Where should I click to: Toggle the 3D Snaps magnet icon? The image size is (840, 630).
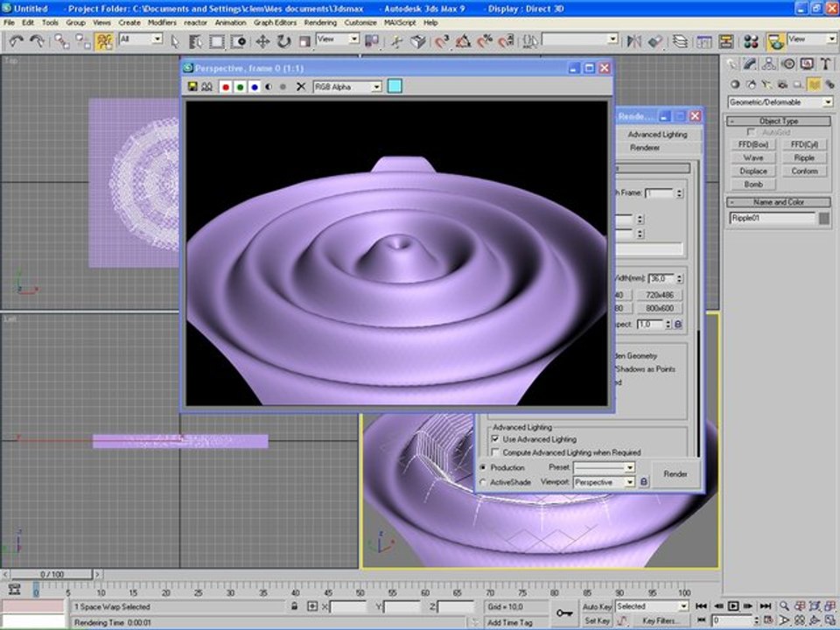[x=442, y=41]
